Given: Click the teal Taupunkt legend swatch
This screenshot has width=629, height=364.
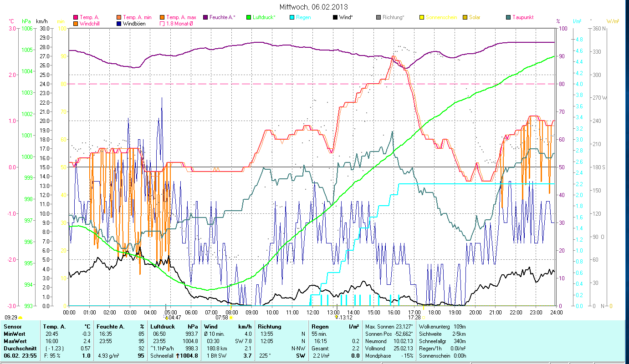Looking at the screenshot, I should pyautogui.click(x=508, y=17).
